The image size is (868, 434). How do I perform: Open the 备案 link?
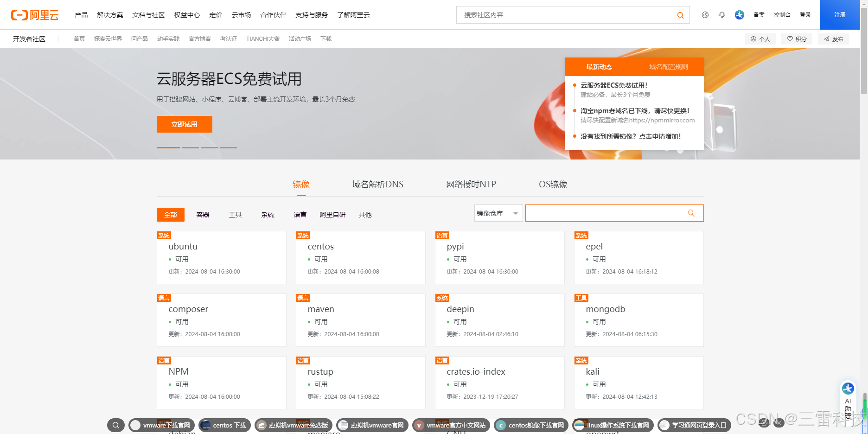pyautogui.click(x=759, y=15)
